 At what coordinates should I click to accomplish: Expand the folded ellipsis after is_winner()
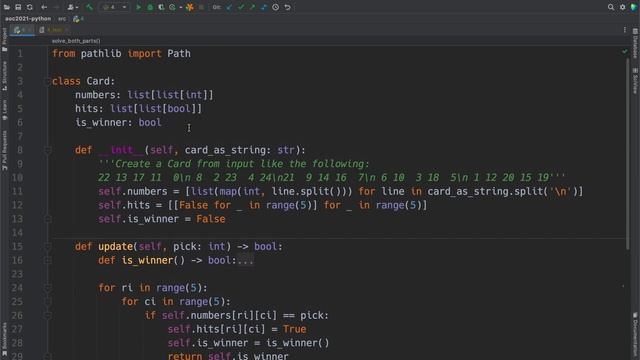(245, 260)
